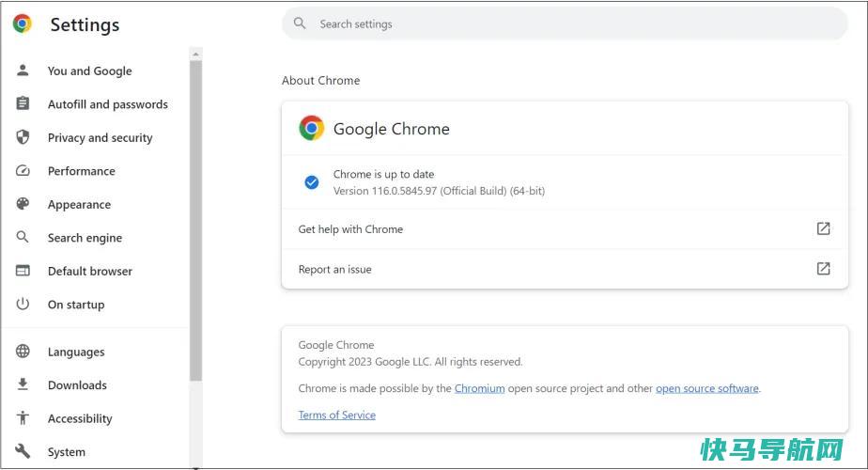Image resolution: width=868 pixels, height=470 pixels.
Task: Click the magnifier icon for Search engine
Action: click(23, 237)
